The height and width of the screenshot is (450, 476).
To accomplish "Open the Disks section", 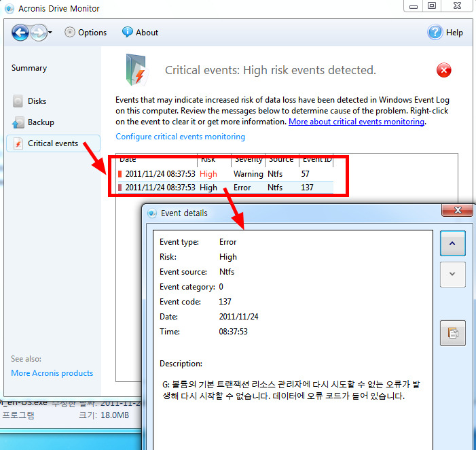I will pos(37,101).
